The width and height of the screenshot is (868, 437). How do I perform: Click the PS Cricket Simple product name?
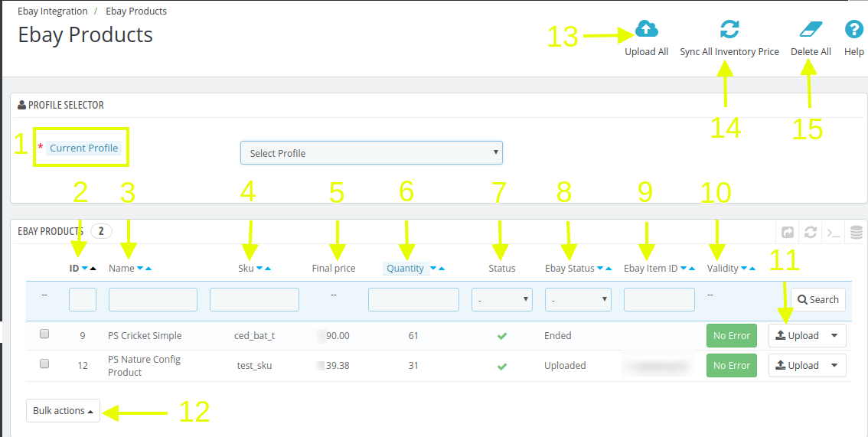[145, 336]
